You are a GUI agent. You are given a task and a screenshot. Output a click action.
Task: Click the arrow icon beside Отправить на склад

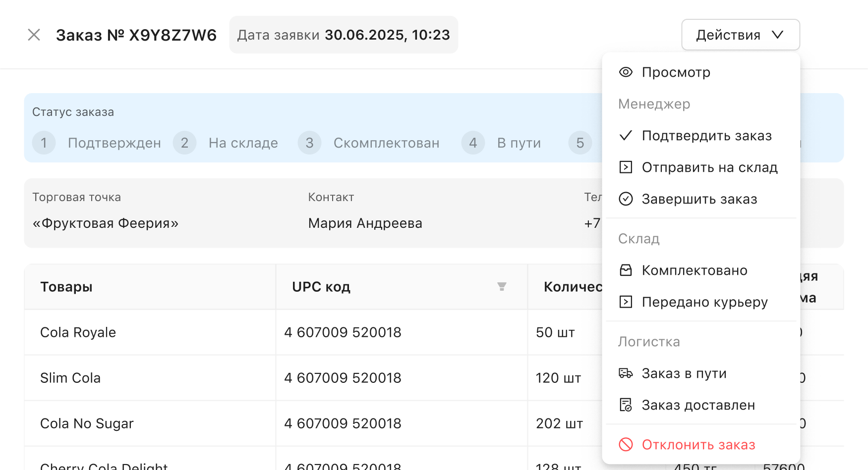pos(626,167)
